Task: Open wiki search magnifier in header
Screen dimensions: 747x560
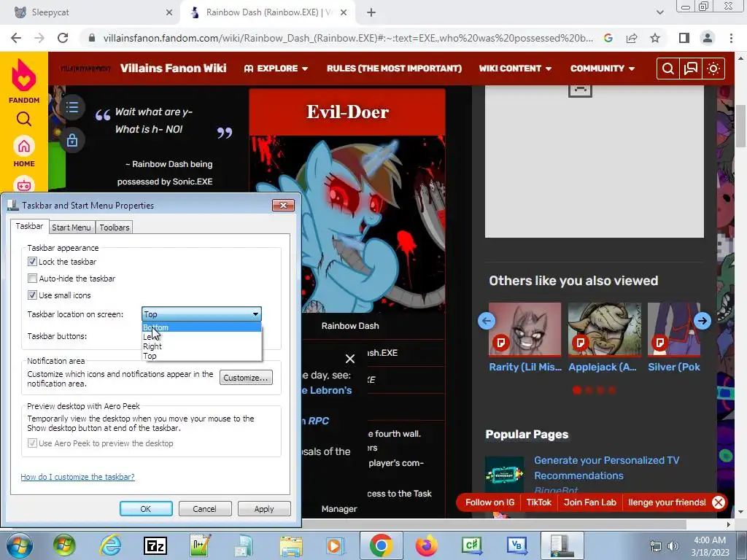Action: pos(668,69)
